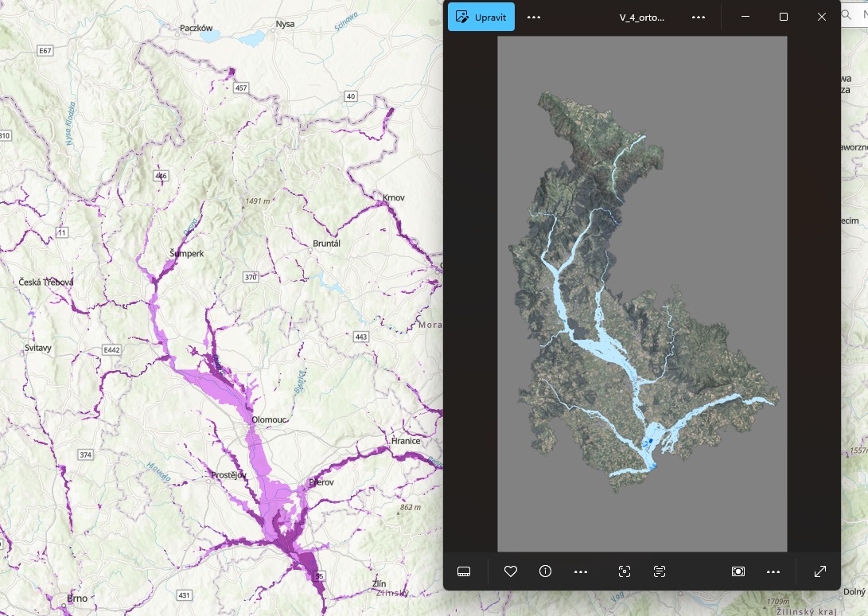Click the fit-to-window zoom icon
This screenshot has height=616, width=868.
(x=738, y=571)
